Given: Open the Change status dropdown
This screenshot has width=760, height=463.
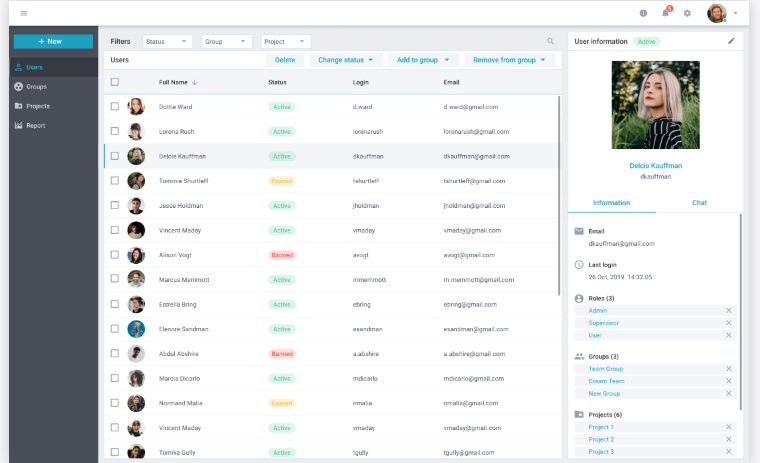Looking at the screenshot, I should coord(346,60).
